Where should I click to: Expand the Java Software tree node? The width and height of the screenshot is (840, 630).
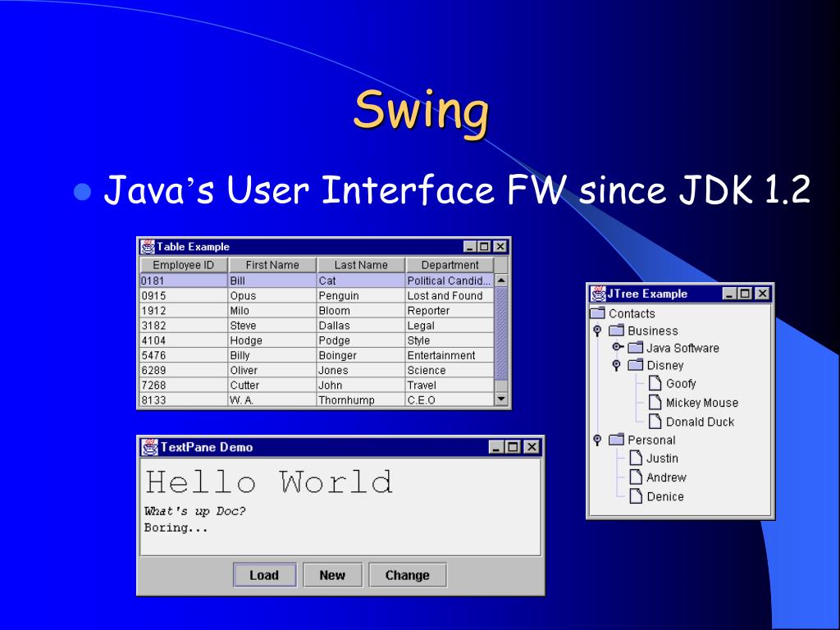(x=617, y=348)
